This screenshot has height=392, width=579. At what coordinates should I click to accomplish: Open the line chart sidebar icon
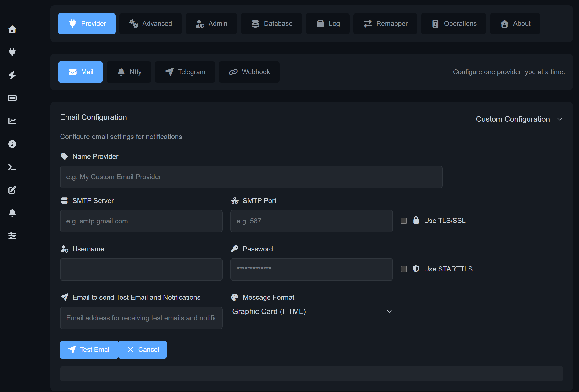pyautogui.click(x=12, y=121)
